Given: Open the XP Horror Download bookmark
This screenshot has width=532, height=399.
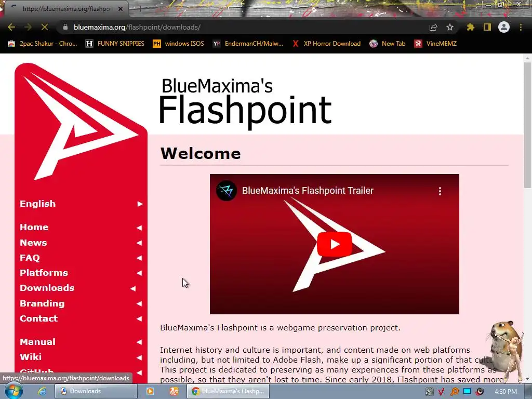Looking at the screenshot, I should pyautogui.click(x=326, y=44).
